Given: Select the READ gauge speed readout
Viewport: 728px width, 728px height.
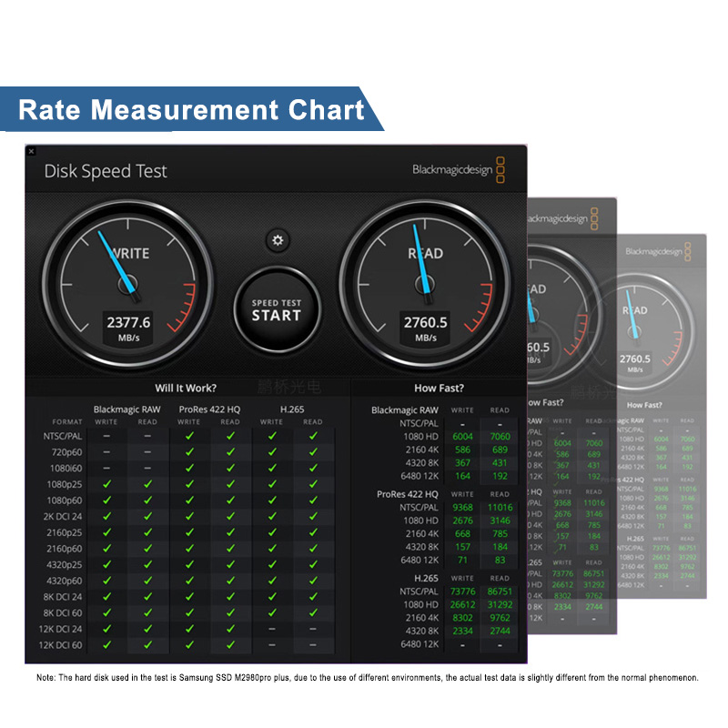Looking at the screenshot, I should [425, 328].
